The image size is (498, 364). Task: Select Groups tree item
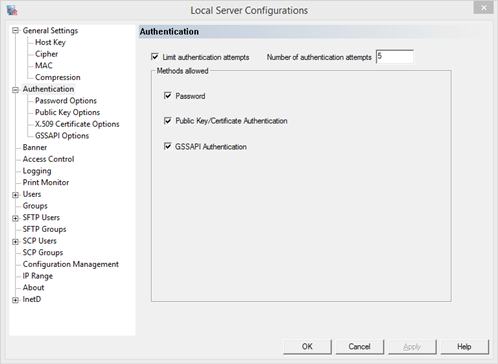(x=35, y=206)
